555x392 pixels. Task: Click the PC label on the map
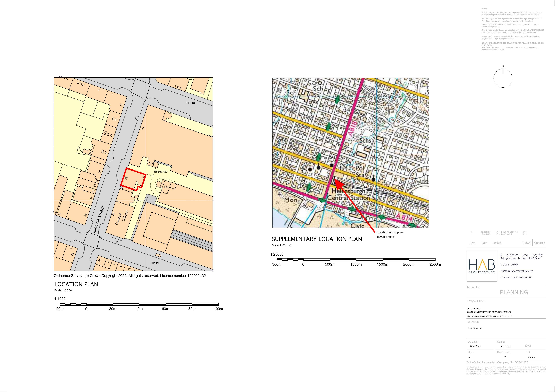166,187
